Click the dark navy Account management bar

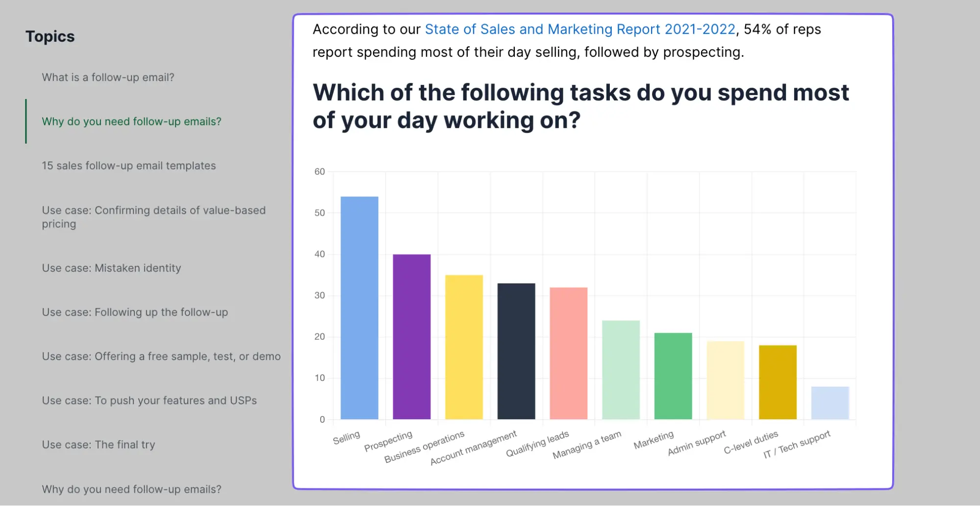pos(516,351)
